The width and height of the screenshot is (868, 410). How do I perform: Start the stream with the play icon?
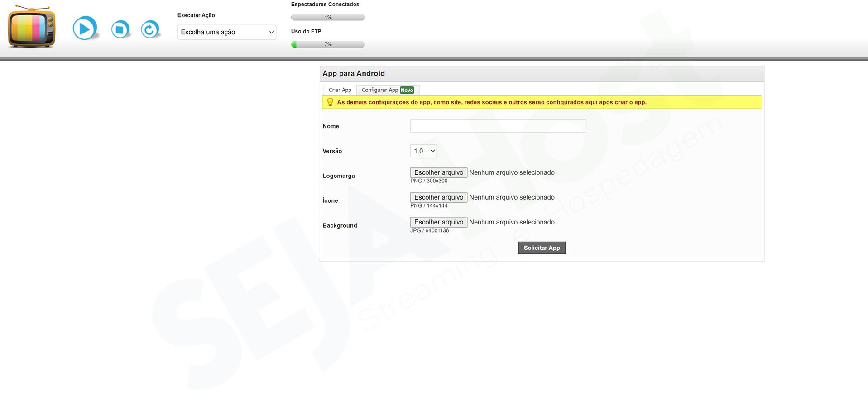tap(85, 29)
